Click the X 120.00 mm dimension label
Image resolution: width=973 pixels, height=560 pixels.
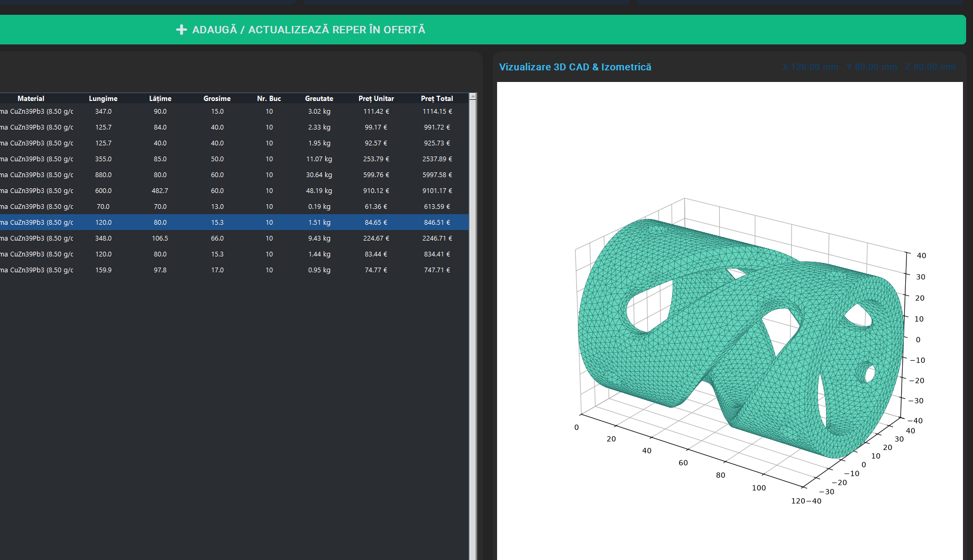click(x=811, y=67)
